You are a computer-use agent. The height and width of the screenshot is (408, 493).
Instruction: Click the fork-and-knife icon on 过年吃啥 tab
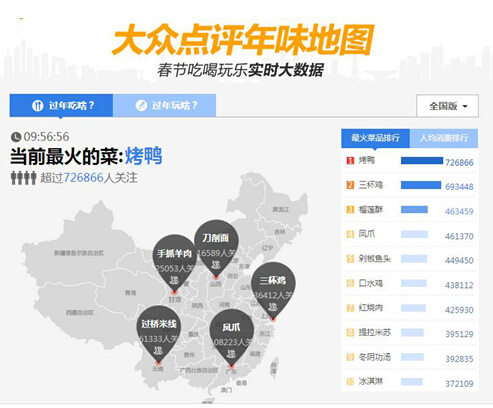[37, 106]
